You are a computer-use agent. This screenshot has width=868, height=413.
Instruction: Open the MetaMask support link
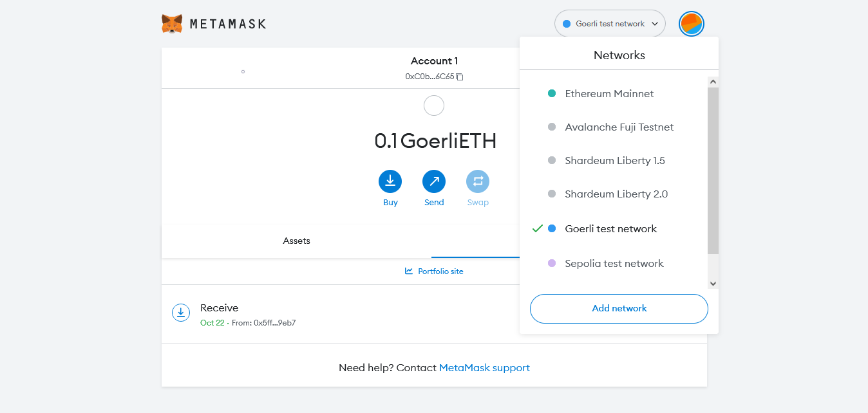(484, 368)
